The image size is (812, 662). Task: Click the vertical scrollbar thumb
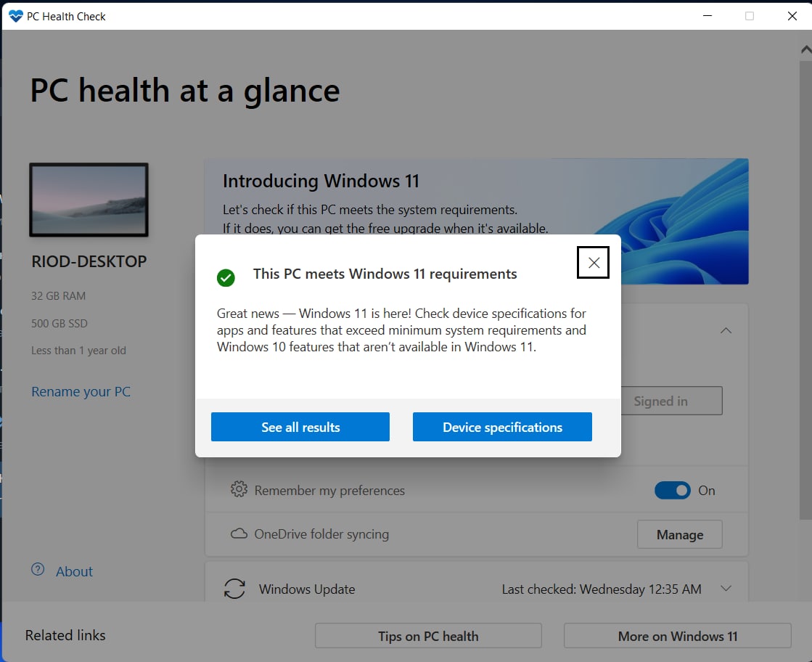coord(805,290)
